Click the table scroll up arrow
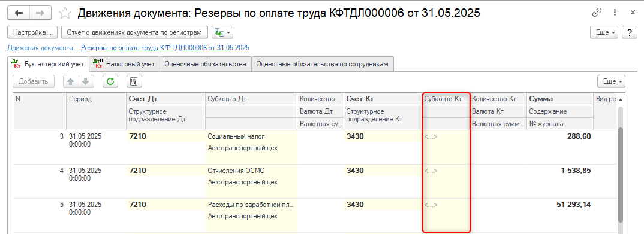The width and height of the screenshot is (644, 234). tap(620, 99)
